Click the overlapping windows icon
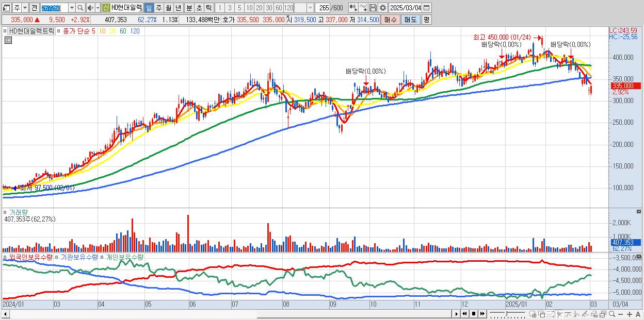This screenshot has height=320, width=644. coord(542,314)
